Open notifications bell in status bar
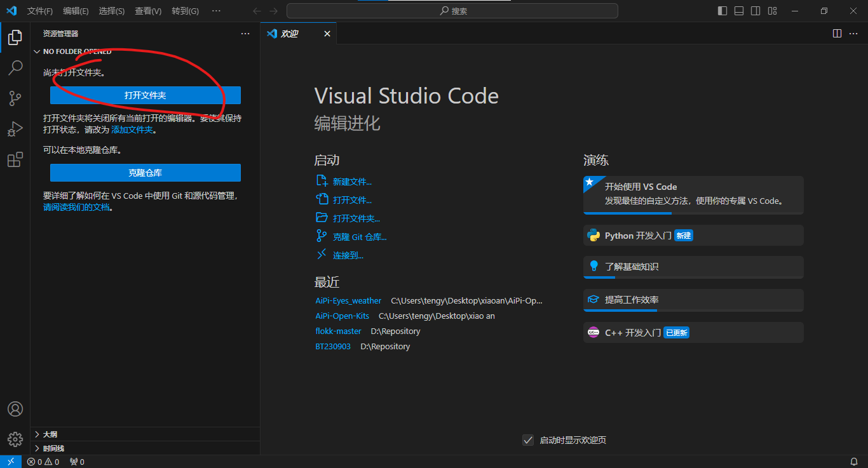The image size is (868, 468). [854, 462]
